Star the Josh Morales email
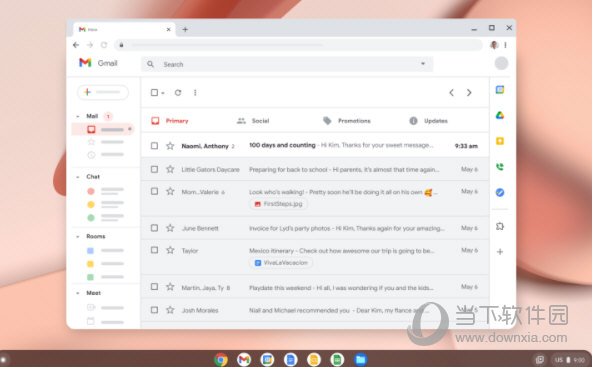592x367 pixels. (x=170, y=310)
